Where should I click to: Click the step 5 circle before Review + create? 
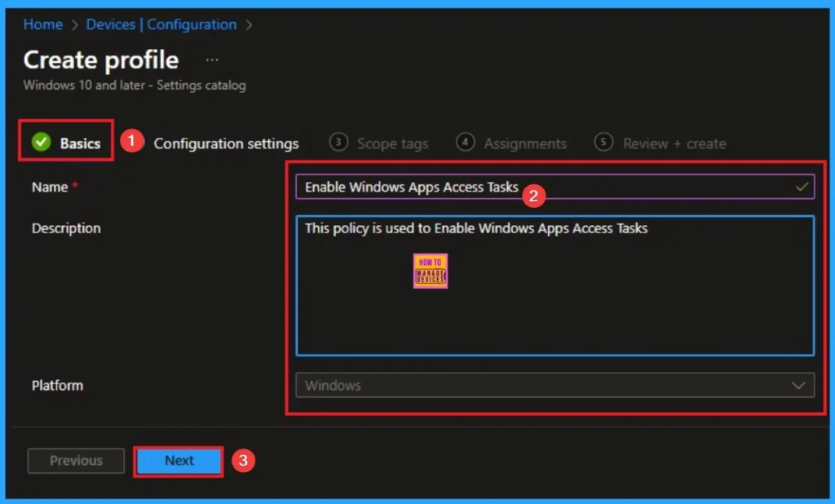603,142
